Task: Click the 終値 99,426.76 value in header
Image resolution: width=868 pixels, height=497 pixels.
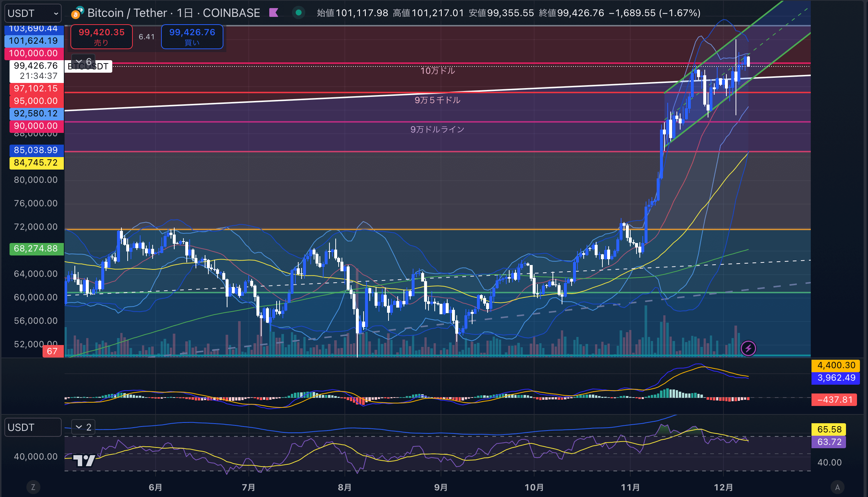Action: tap(571, 13)
